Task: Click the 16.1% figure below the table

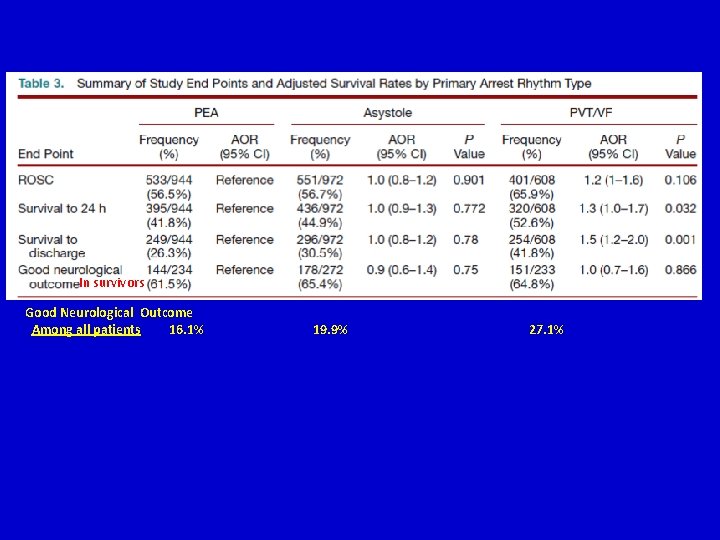Action: tap(186, 330)
